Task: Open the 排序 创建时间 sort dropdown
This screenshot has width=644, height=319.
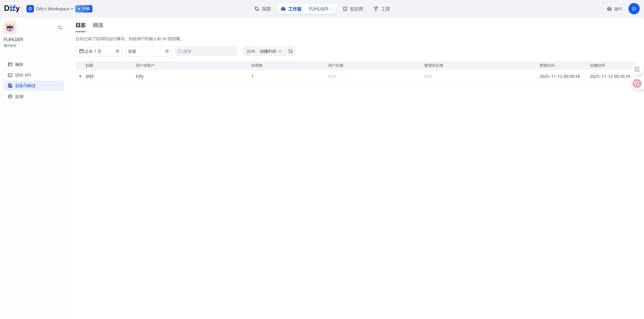Action: click(x=264, y=51)
